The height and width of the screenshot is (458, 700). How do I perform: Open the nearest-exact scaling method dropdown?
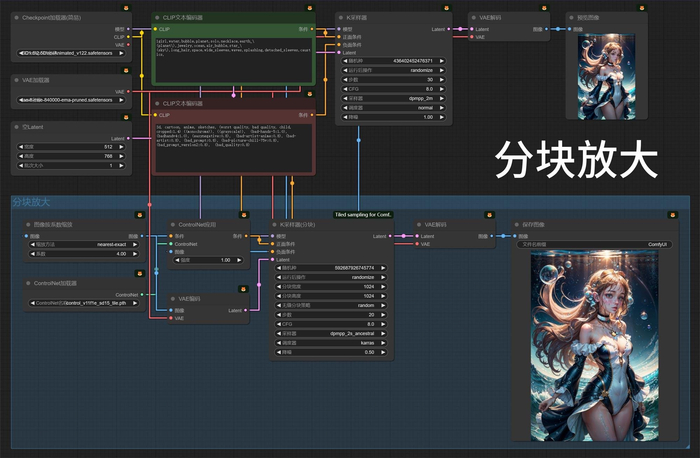83,244
